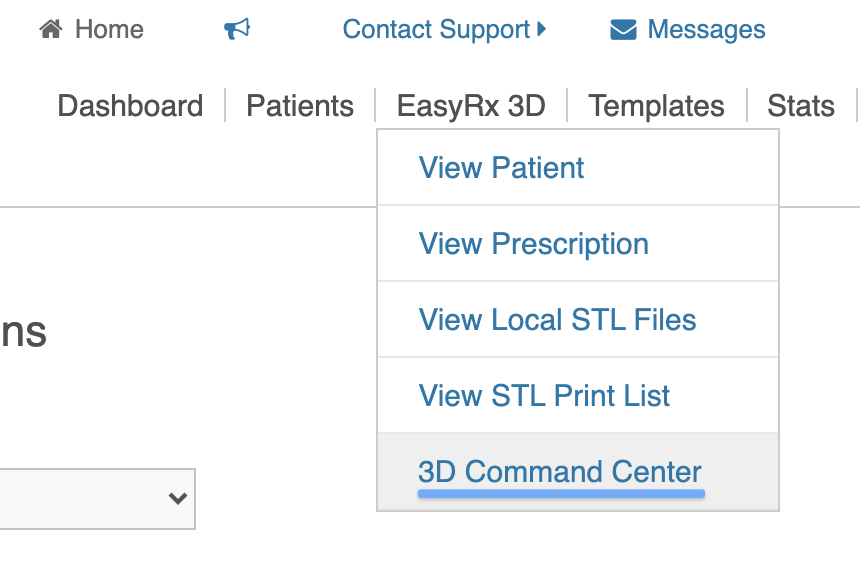The image size is (860, 588).
Task: Click the page heading ending in "ns"
Action: tap(23, 332)
